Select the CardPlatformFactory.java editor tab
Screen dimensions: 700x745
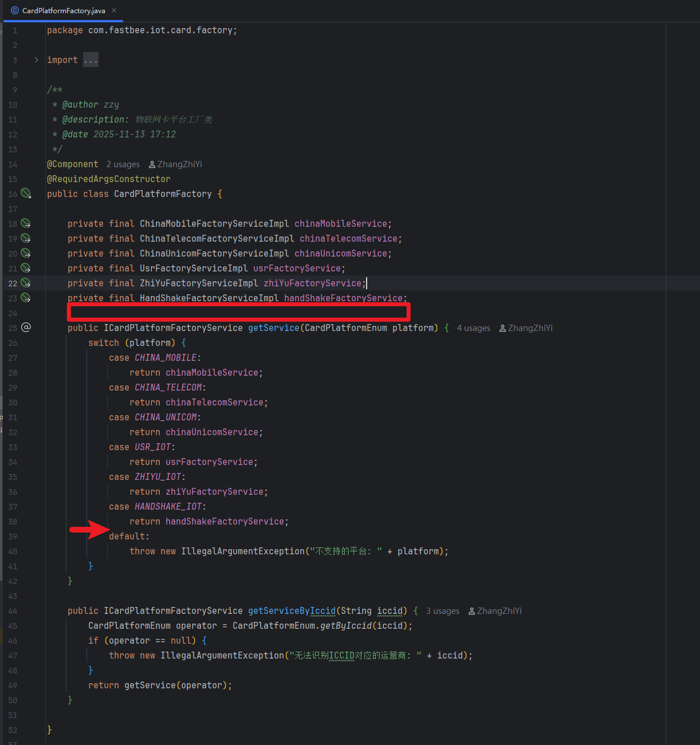63,10
